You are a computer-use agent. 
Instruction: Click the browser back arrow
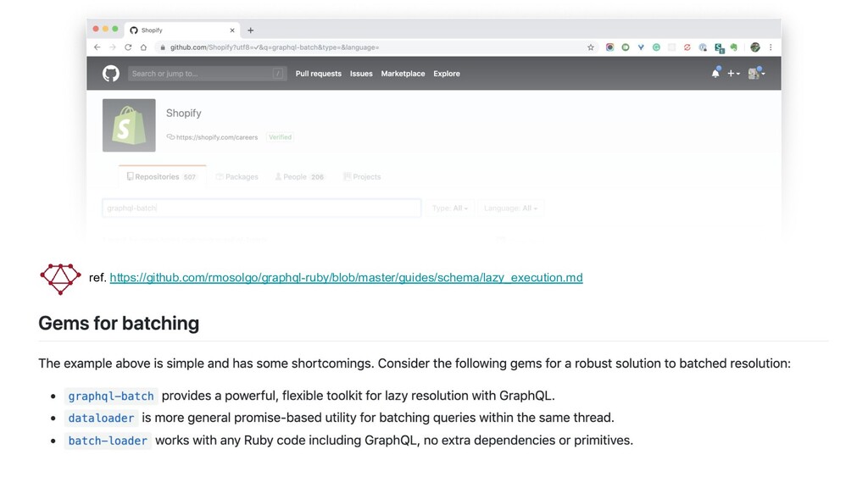click(x=97, y=47)
